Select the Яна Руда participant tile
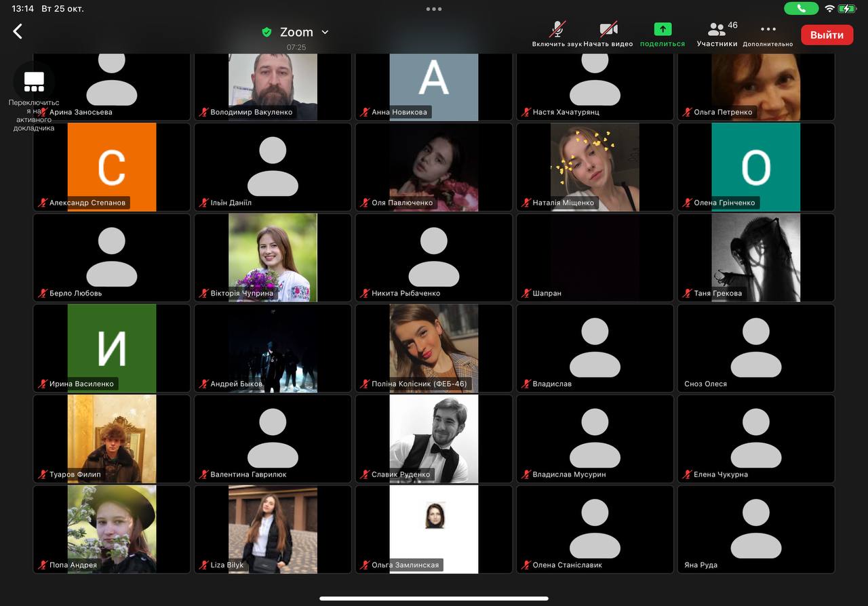Viewport: 868px width, 606px height. pyautogui.click(x=755, y=529)
